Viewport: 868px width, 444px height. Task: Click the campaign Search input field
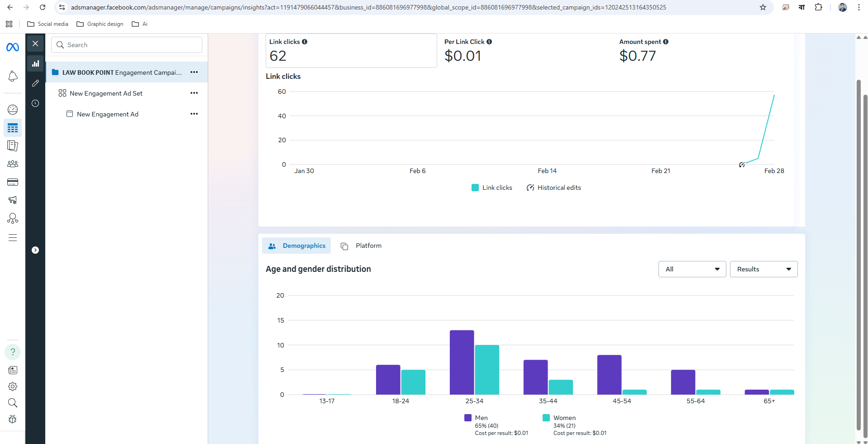pyautogui.click(x=127, y=45)
